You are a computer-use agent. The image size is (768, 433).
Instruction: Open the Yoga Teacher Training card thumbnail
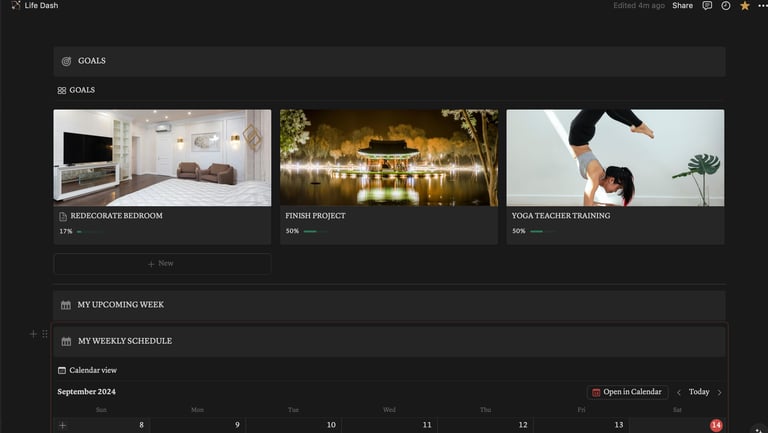[x=615, y=157]
